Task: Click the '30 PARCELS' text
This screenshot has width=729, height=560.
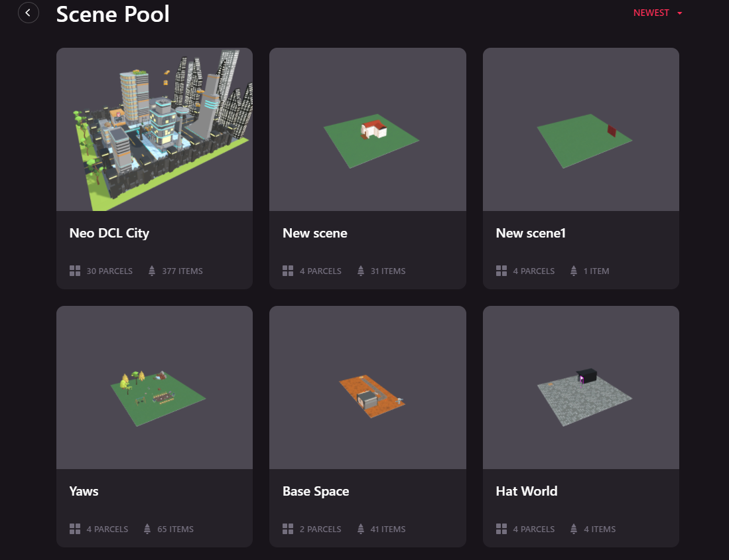Action: coord(109,271)
